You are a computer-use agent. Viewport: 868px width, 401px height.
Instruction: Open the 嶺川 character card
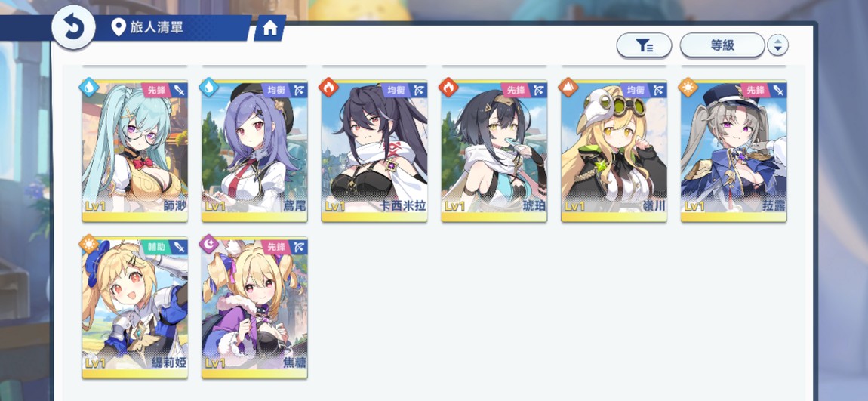614,150
